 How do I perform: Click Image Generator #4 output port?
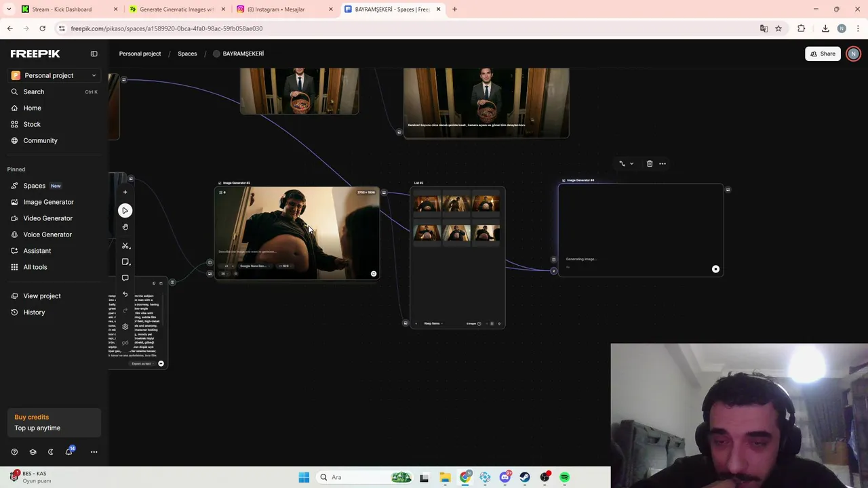tap(728, 190)
